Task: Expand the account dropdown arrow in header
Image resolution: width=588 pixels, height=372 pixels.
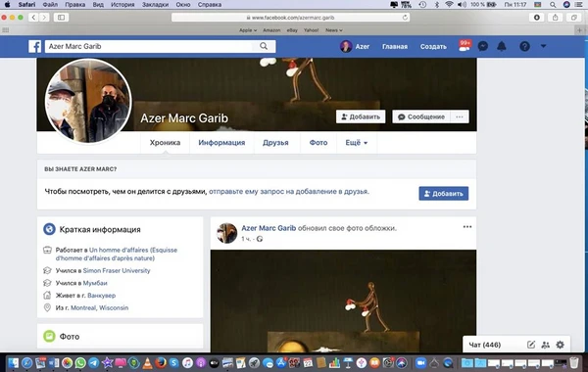Action: coord(543,46)
